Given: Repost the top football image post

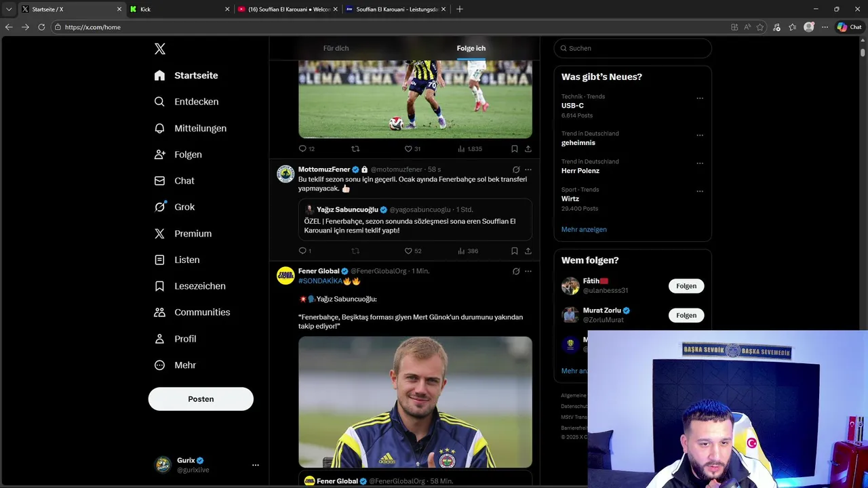Looking at the screenshot, I should pos(355,148).
